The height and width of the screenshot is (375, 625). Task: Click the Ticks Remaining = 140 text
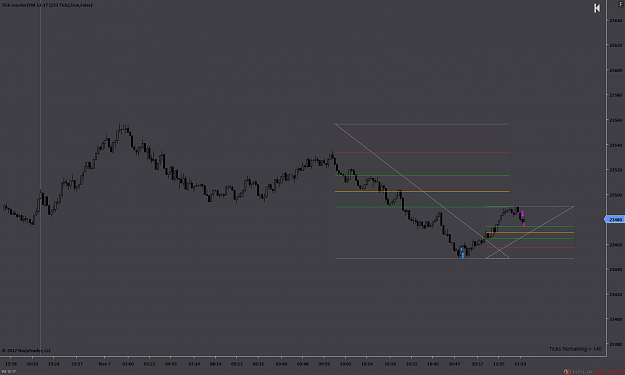click(x=575, y=349)
